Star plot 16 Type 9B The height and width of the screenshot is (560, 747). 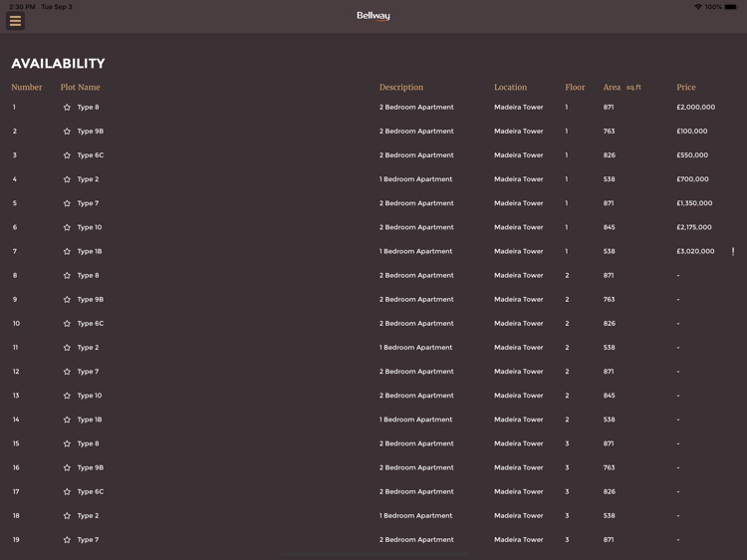67,467
